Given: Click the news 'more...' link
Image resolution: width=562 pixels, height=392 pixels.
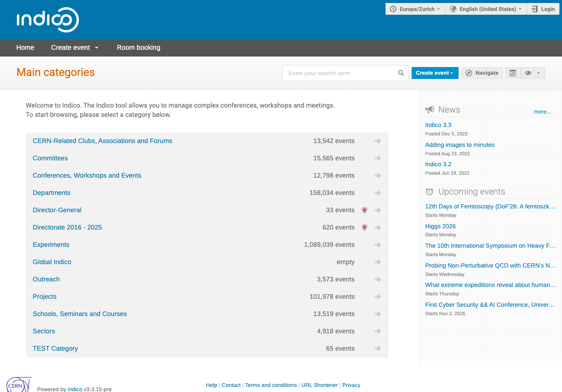Looking at the screenshot, I should click(542, 112).
